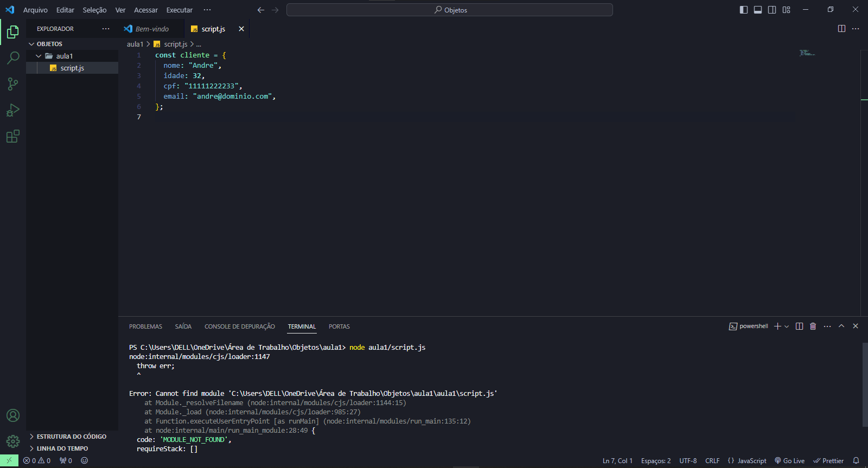Image resolution: width=868 pixels, height=468 pixels.
Task: Customize layout from title bar icon
Action: (786, 10)
